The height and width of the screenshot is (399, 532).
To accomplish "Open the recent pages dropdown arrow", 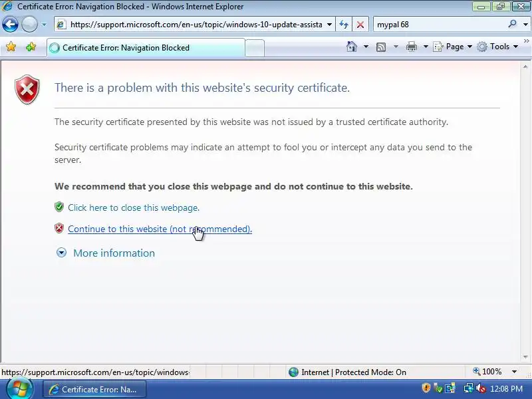I will tap(44, 25).
